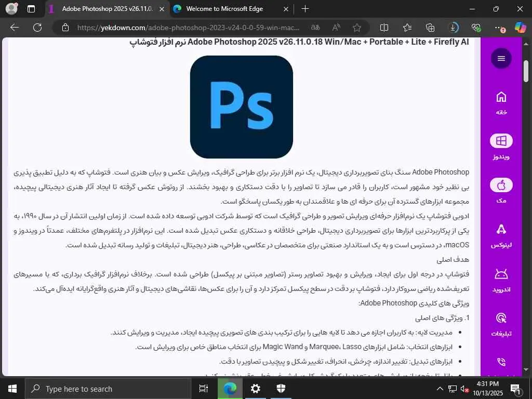Open لینوکس Linux category icon
This screenshot has width=532, height=399.
click(501, 230)
